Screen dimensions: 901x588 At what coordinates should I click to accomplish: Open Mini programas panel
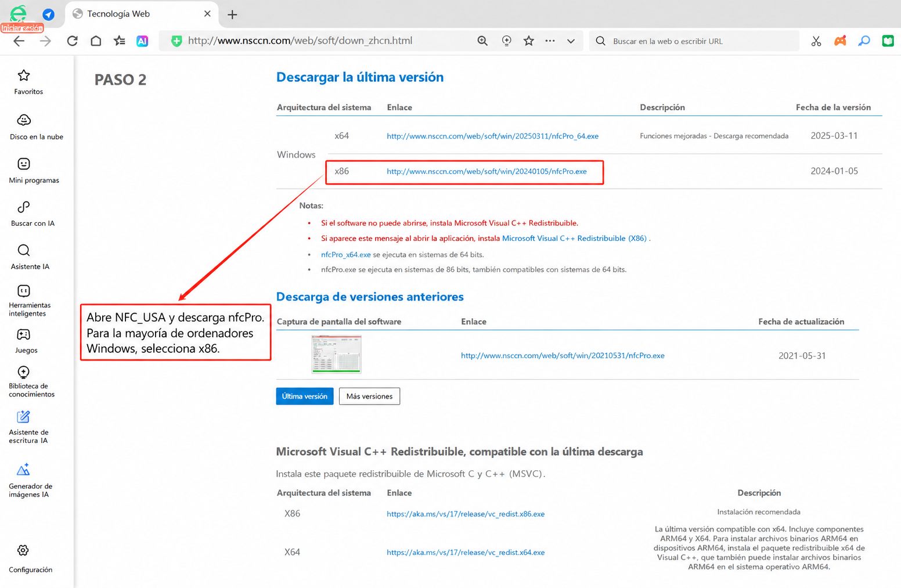(x=34, y=171)
